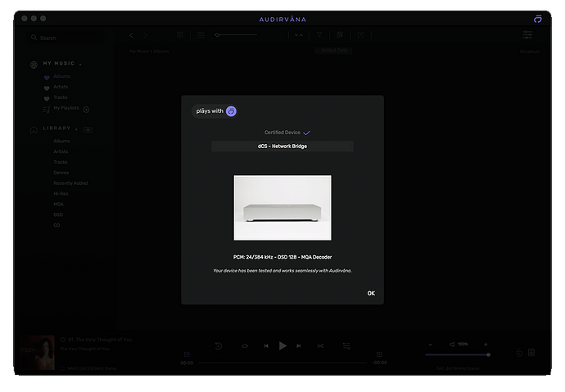Image resolution: width=565 pixels, height=392 pixels.
Task: Skip to the next track
Action: tap(299, 346)
